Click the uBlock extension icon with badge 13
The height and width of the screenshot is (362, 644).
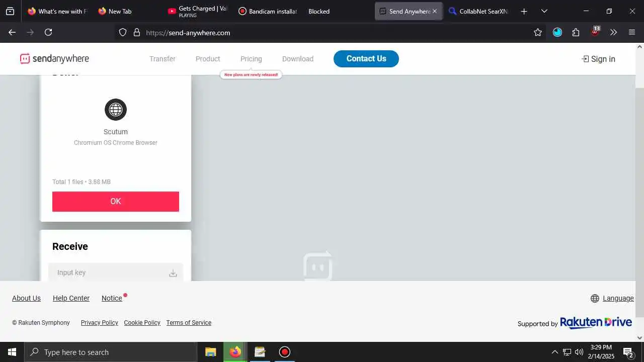pos(595,31)
